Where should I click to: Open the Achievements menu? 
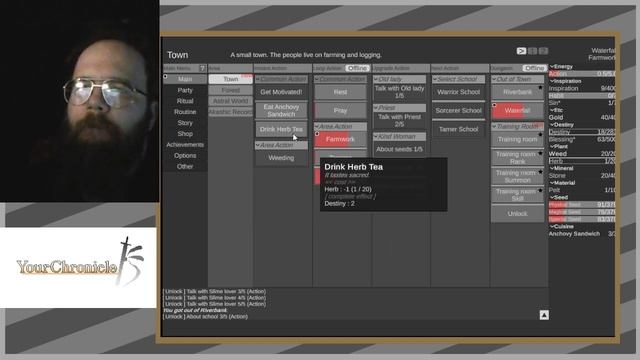(x=185, y=145)
